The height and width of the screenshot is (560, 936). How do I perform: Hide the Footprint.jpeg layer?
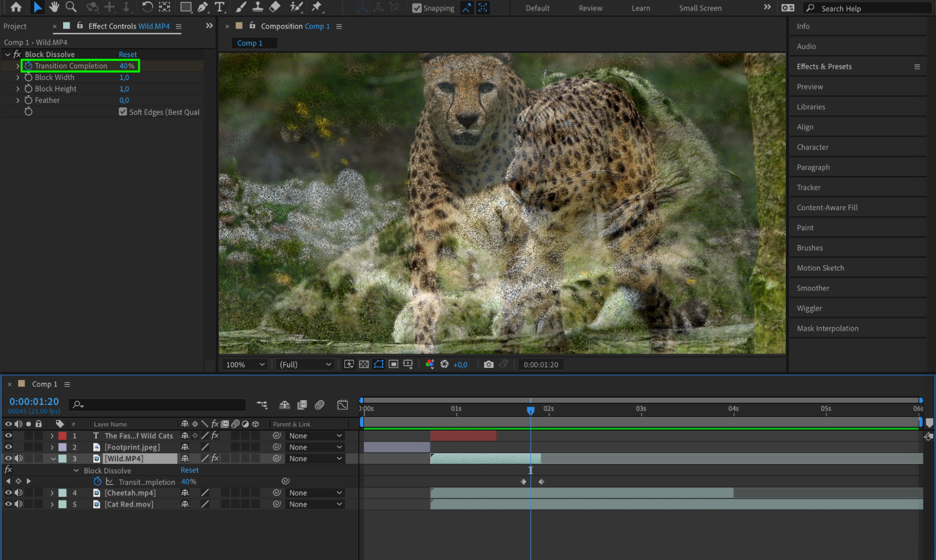point(8,447)
